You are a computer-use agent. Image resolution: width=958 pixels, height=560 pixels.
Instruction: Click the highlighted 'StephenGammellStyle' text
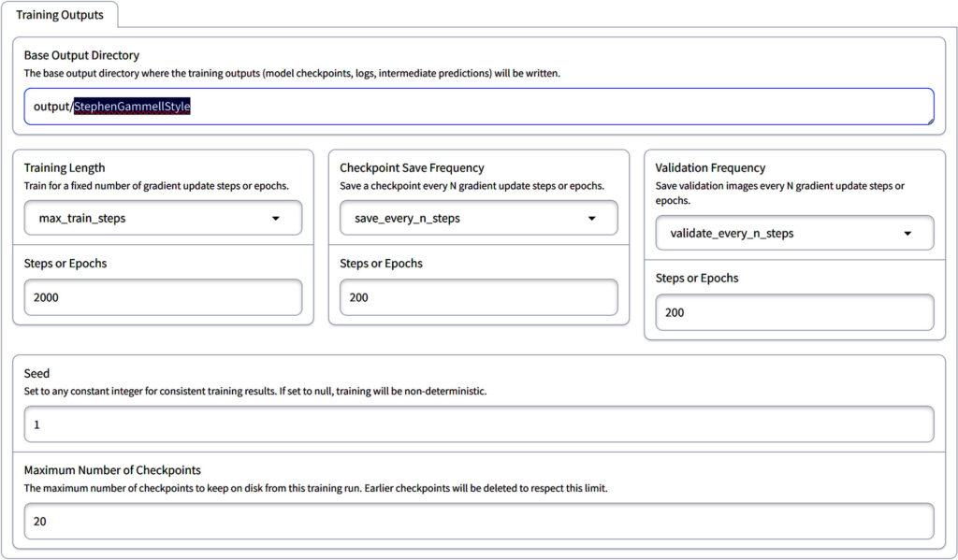[132, 107]
